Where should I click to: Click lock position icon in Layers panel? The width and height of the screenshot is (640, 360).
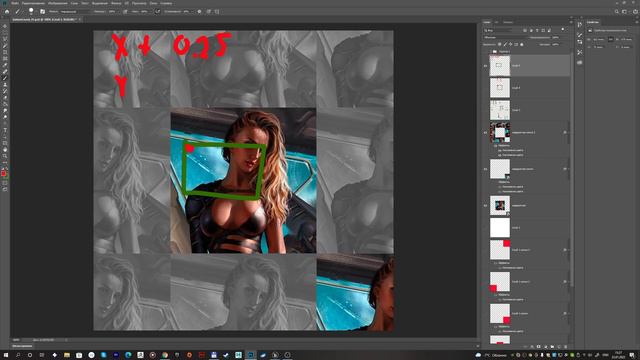[510, 44]
